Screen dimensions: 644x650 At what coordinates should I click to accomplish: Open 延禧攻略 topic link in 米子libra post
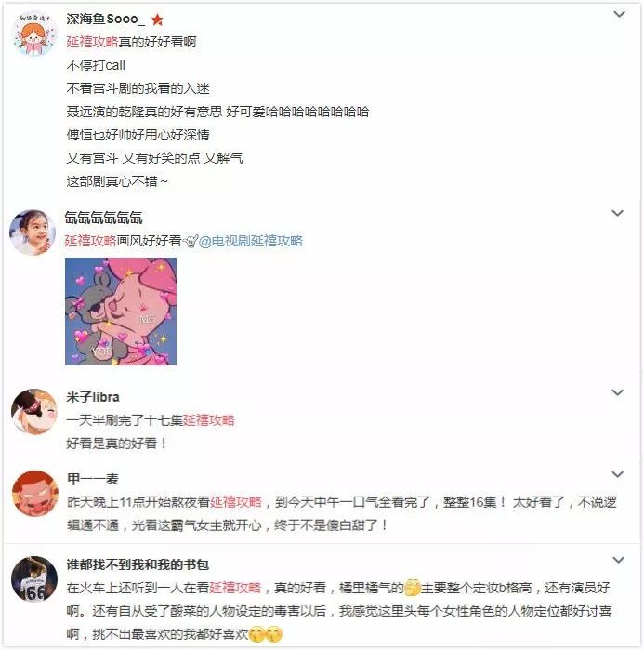point(209,420)
